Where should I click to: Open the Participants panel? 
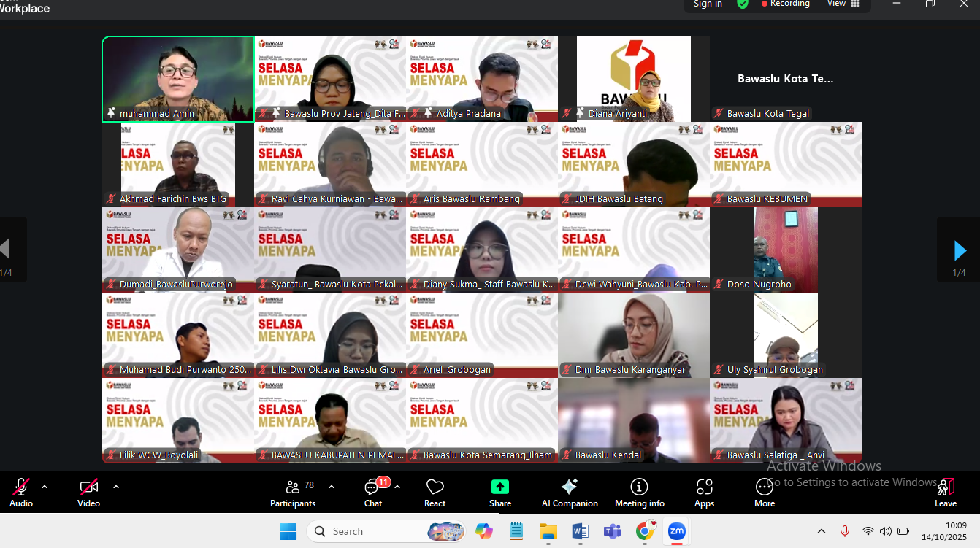[x=292, y=493]
